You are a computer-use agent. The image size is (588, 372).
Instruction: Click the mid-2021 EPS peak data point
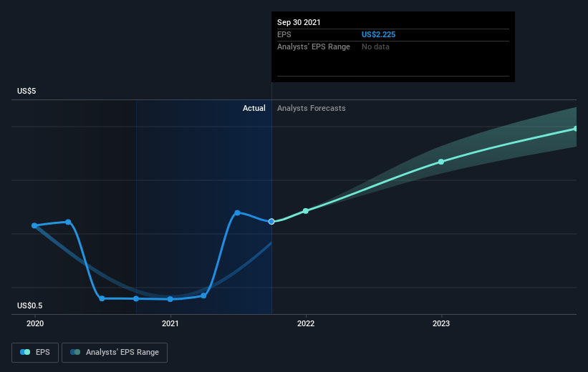[237, 212]
